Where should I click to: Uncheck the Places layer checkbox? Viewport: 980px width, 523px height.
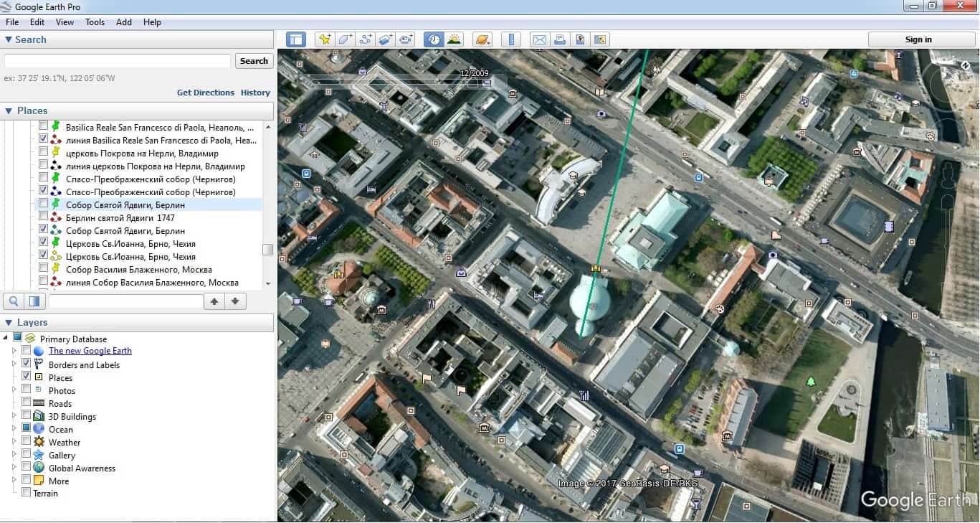coord(26,377)
